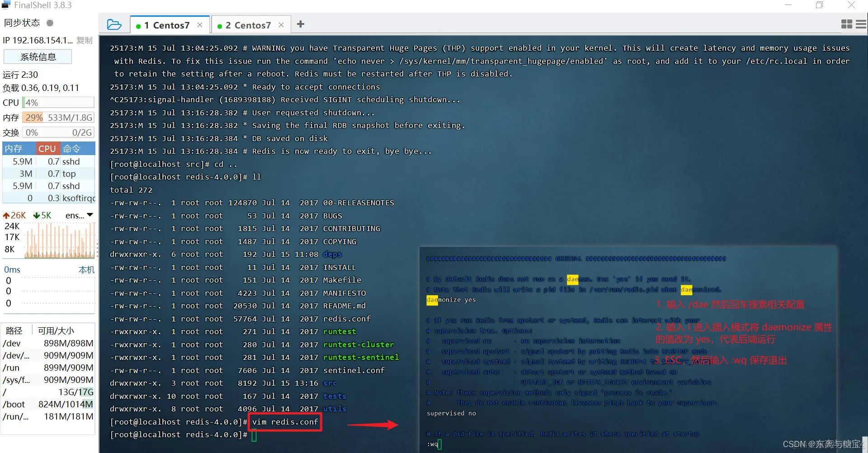Click the 运行 2:30 uptime text
The width and height of the screenshot is (868, 453).
(x=20, y=75)
